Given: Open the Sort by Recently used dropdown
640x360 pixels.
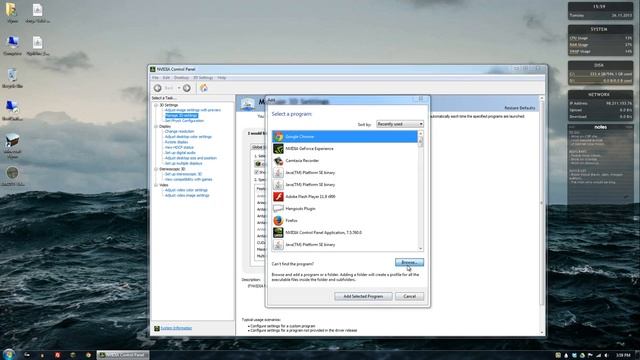Looking at the screenshot, I should [400, 124].
